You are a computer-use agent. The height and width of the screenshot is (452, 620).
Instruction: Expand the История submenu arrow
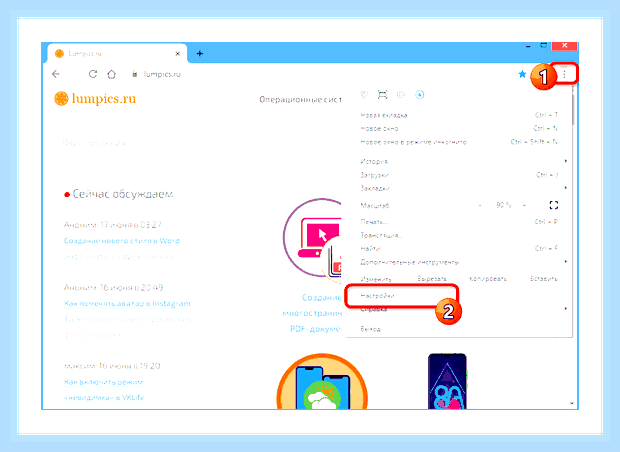click(x=566, y=161)
